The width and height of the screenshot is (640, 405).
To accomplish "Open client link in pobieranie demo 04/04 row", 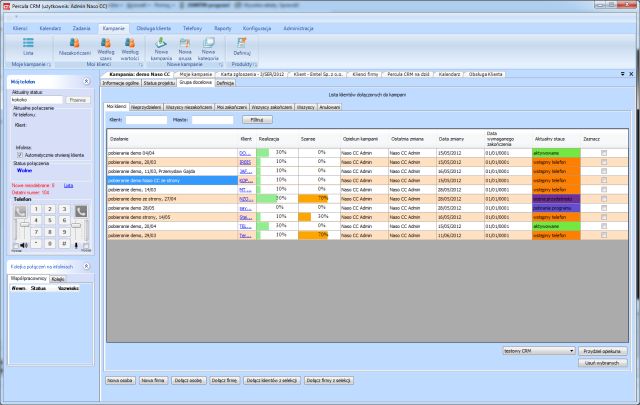I will tap(245, 153).
